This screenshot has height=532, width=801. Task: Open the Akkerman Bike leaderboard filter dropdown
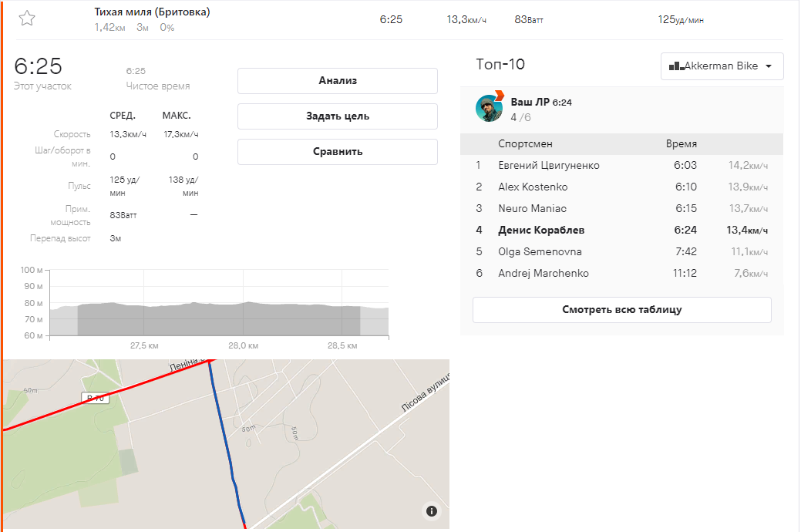(722, 66)
